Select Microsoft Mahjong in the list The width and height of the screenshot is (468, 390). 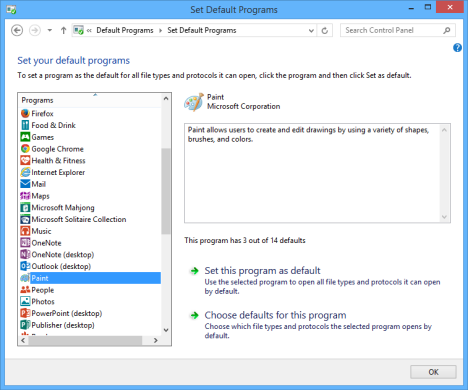tap(63, 208)
